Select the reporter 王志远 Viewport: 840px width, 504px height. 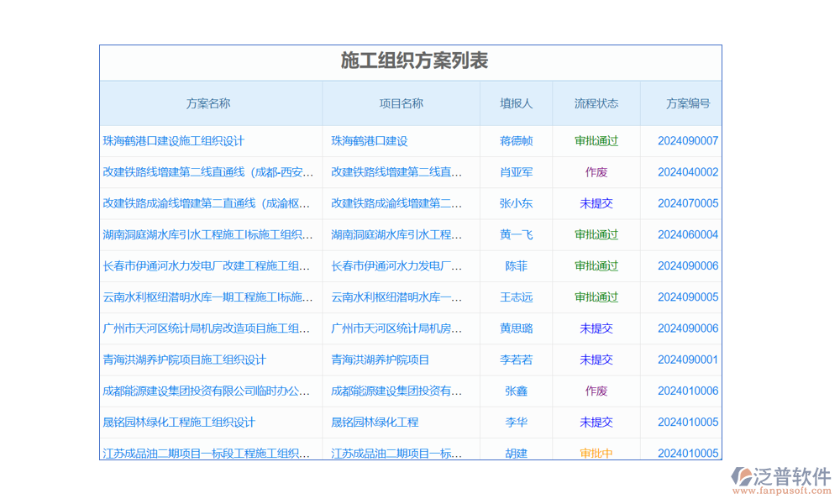pos(516,297)
